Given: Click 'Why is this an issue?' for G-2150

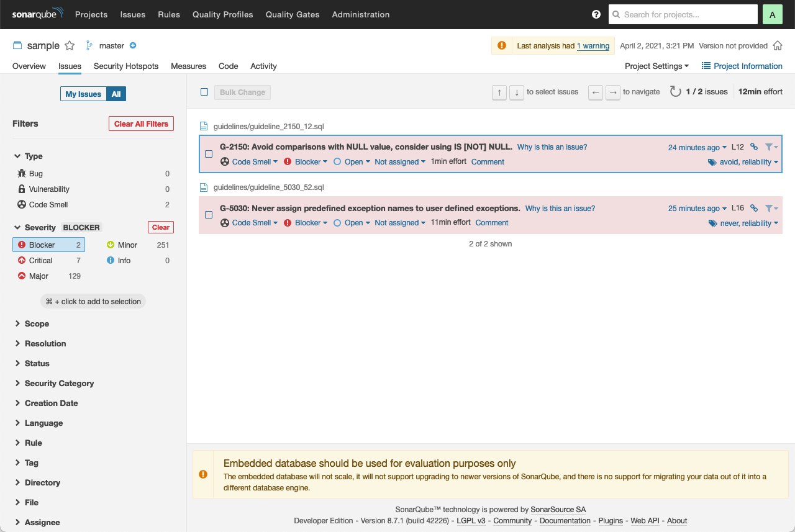Looking at the screenshot, I should pos(552,147).
